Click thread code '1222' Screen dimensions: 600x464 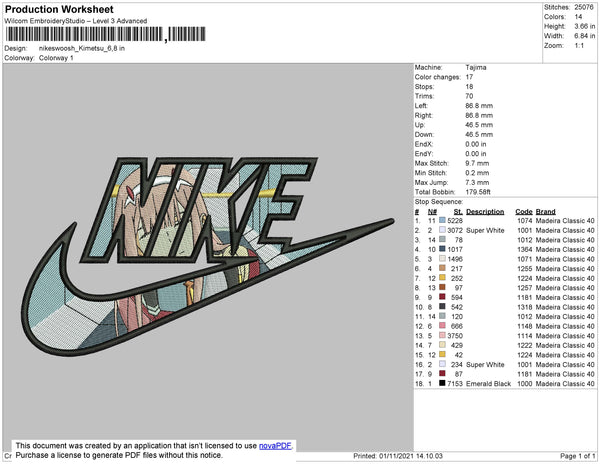tap(525, 345)
